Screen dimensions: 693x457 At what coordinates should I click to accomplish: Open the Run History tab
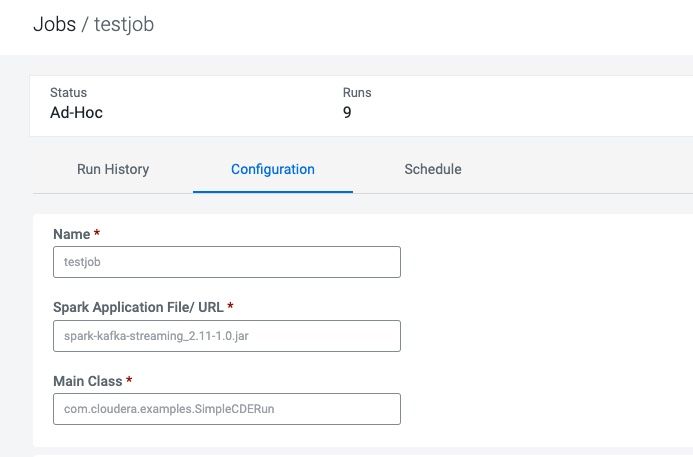pos(113,169)
